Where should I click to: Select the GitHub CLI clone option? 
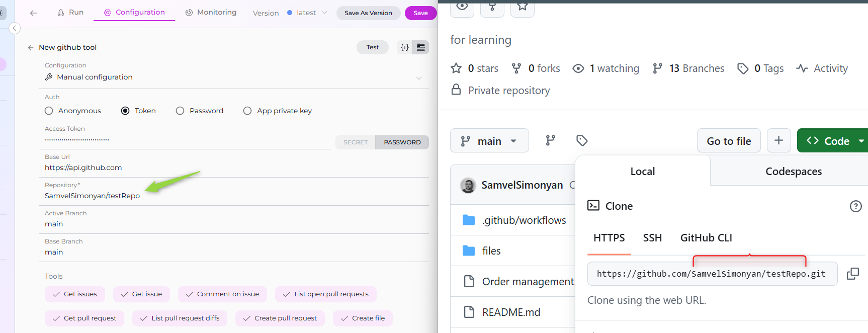pos(706,238)
